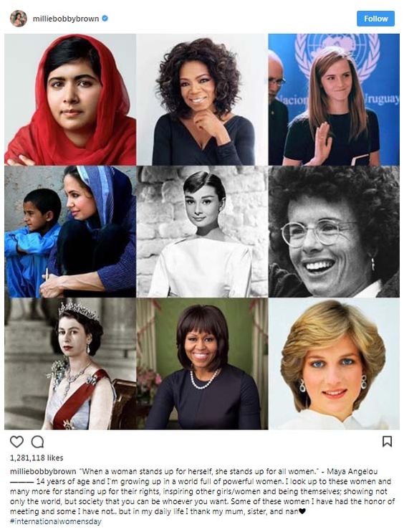Open the #internationalwomensday hashtag
The image size is (404, 532).
pos(56,521)
